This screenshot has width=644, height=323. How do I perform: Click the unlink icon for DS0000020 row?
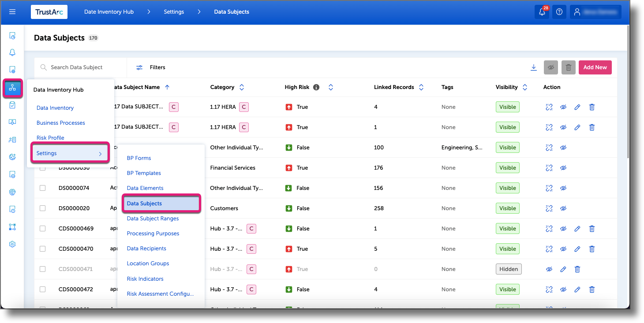pos(549,208)
